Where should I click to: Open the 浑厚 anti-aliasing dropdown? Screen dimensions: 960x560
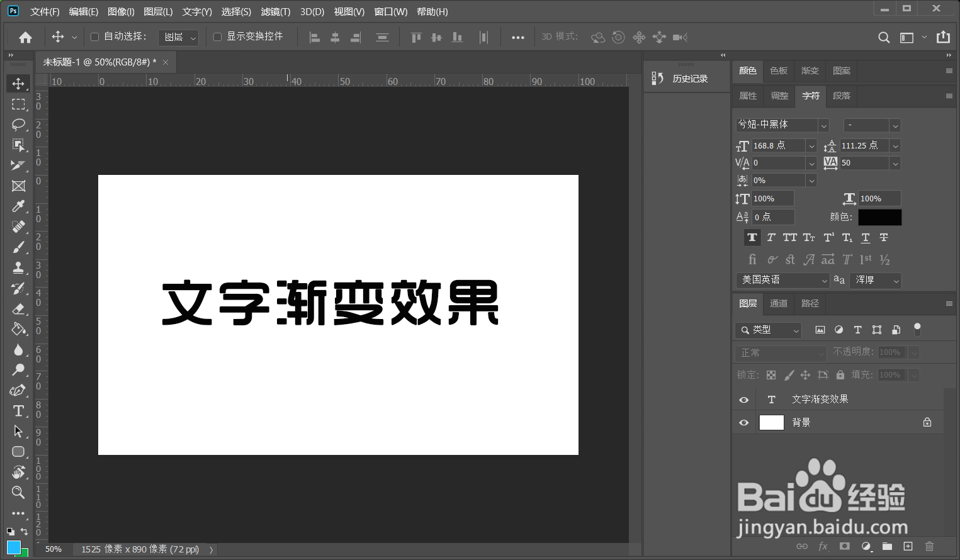click(876, 280)
